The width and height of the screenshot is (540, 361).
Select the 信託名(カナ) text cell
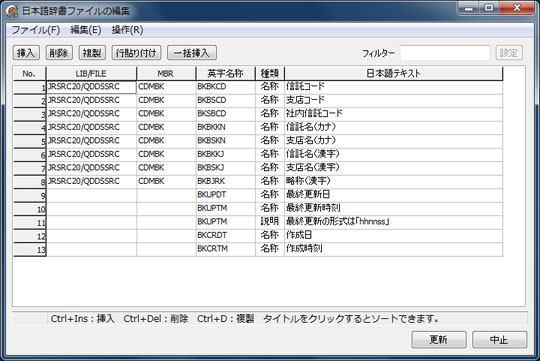coord(394,127)
